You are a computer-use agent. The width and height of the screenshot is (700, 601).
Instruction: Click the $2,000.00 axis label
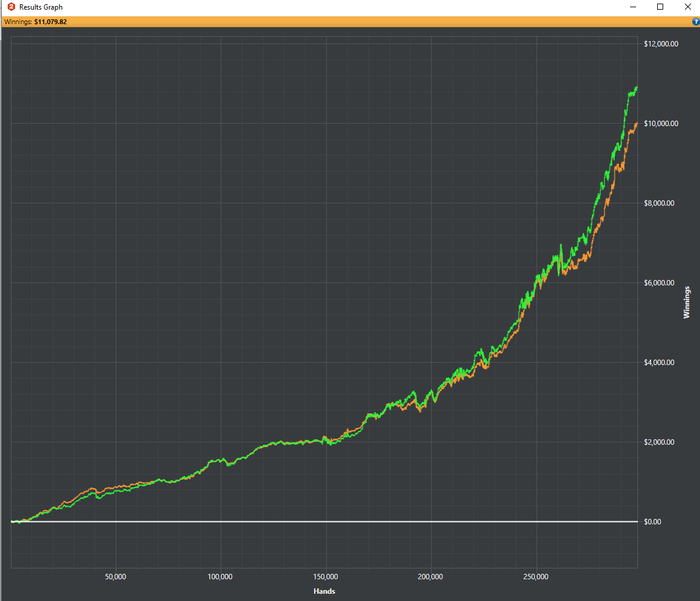tap(659, 442)
